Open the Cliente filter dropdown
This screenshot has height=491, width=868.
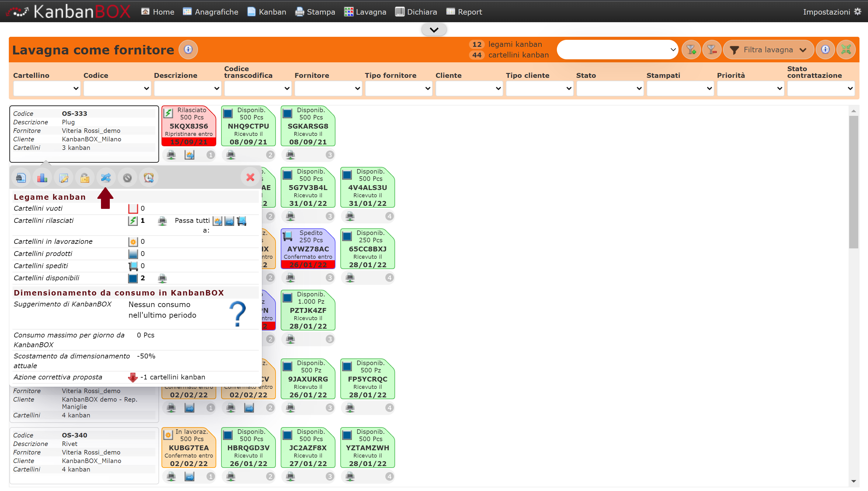(x=469, y=88)
